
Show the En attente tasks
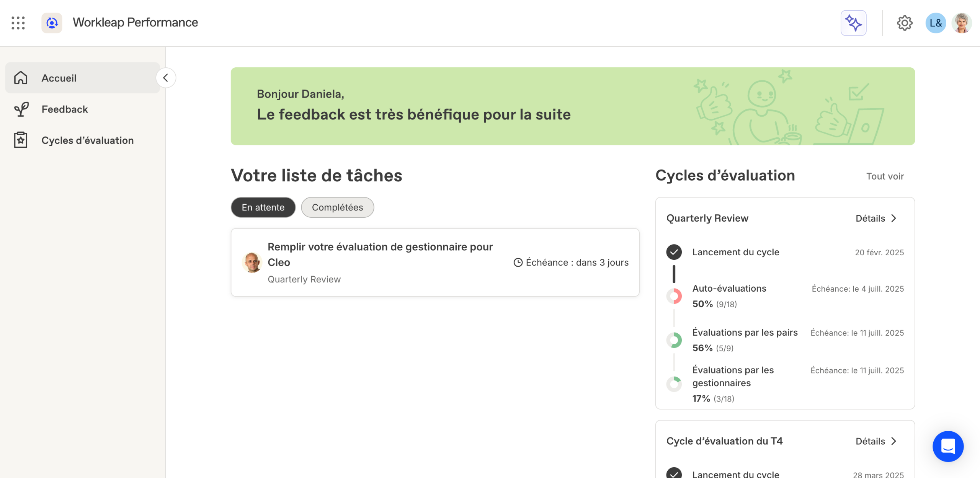pyautogui.click(x=263, y=207)
